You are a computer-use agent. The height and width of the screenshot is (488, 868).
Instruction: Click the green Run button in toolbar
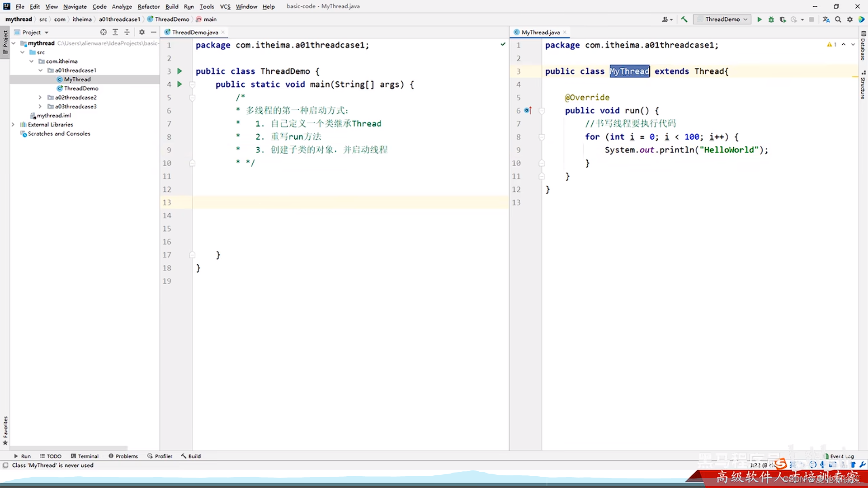[x=759, y=19]
